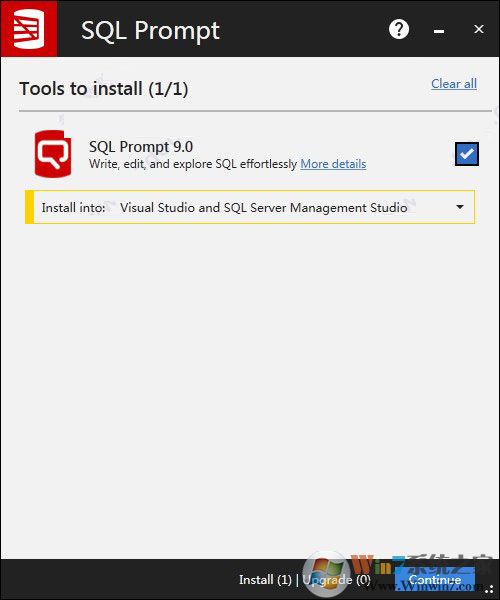Uncheck the SQL Prompt 9.0 checkbox
The width and height of the screenshot is (500, 600).
tap(466, 154)
